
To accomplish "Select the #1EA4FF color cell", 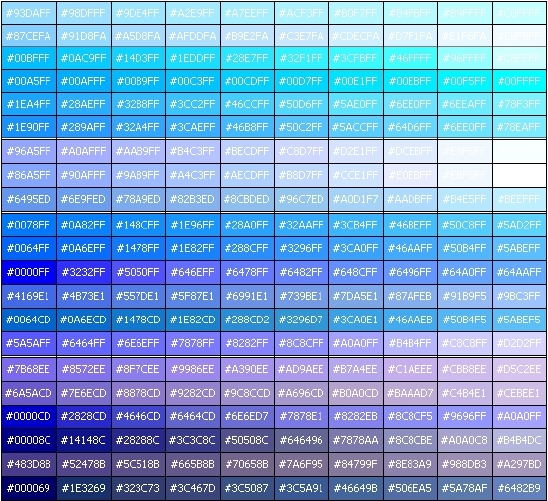I will tap(29, 104).
